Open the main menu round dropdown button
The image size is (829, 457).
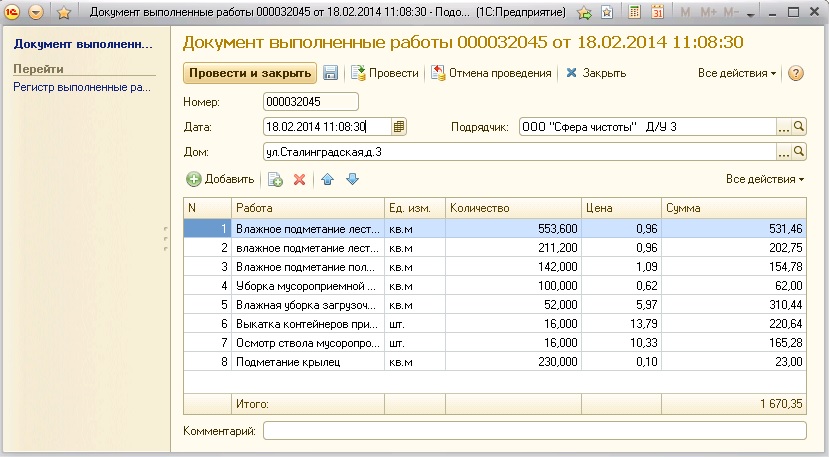[x=36, y=12]
